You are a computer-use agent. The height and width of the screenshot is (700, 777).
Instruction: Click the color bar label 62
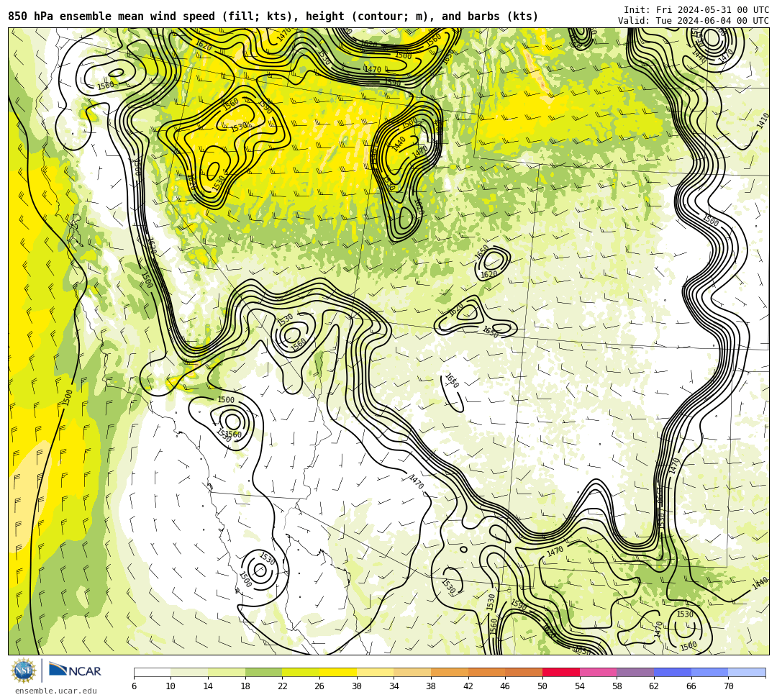(654, 686)
